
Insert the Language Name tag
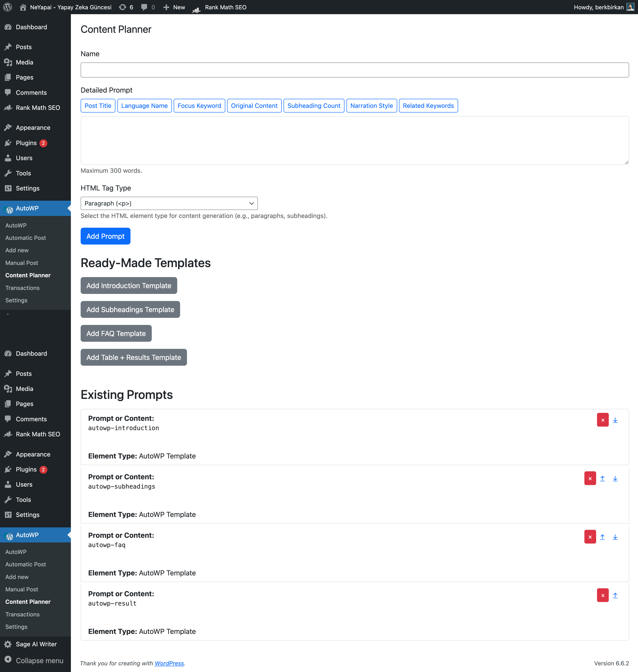(144, 106)
